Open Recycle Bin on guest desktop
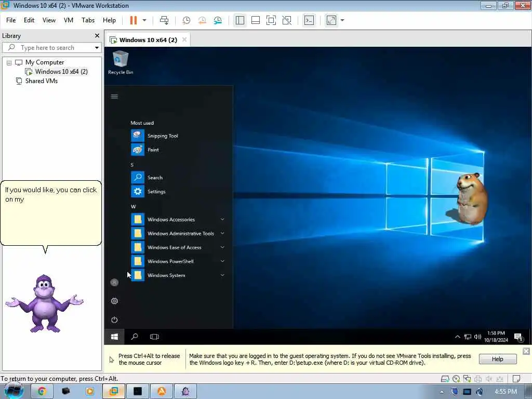Image resolution: width=532 pixels, height=399 pixels. (121, 63)
